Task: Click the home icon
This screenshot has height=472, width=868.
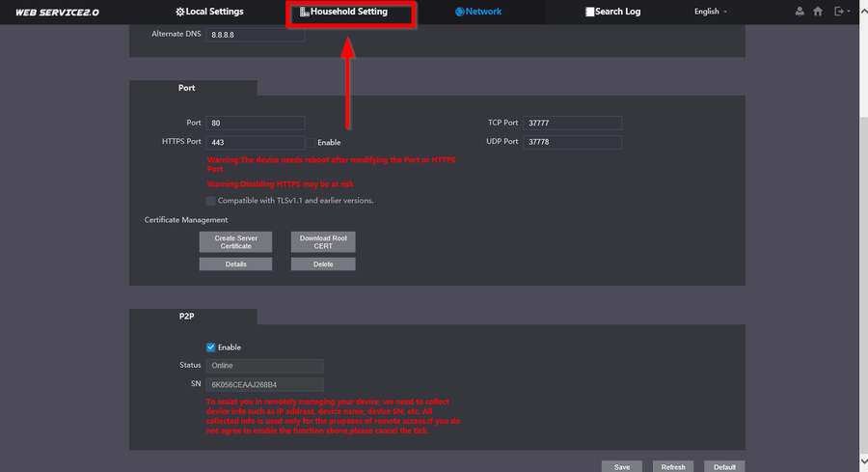Action: point(818,11)
